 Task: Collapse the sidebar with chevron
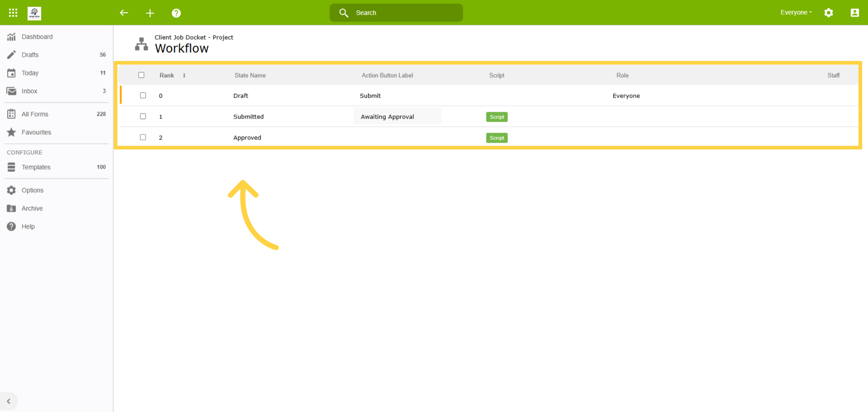click(x=8, y=401)
